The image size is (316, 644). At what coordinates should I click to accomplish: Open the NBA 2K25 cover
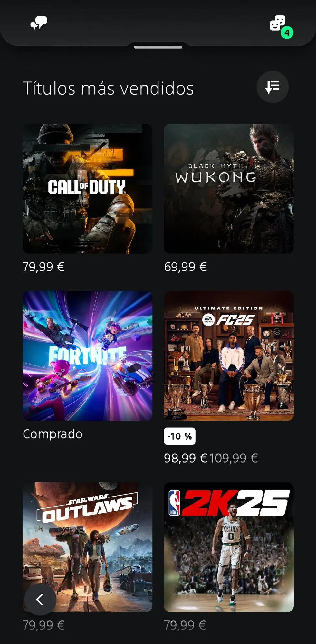[x=229, y=547]
